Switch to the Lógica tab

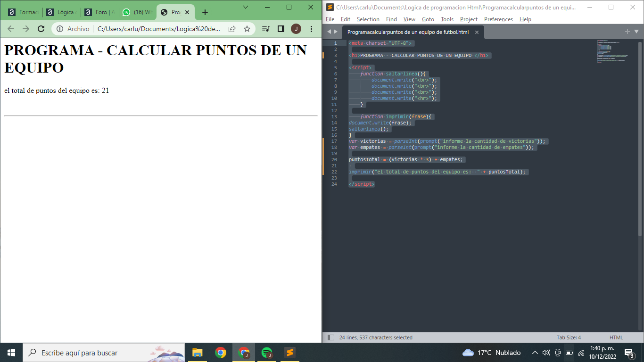61,12
